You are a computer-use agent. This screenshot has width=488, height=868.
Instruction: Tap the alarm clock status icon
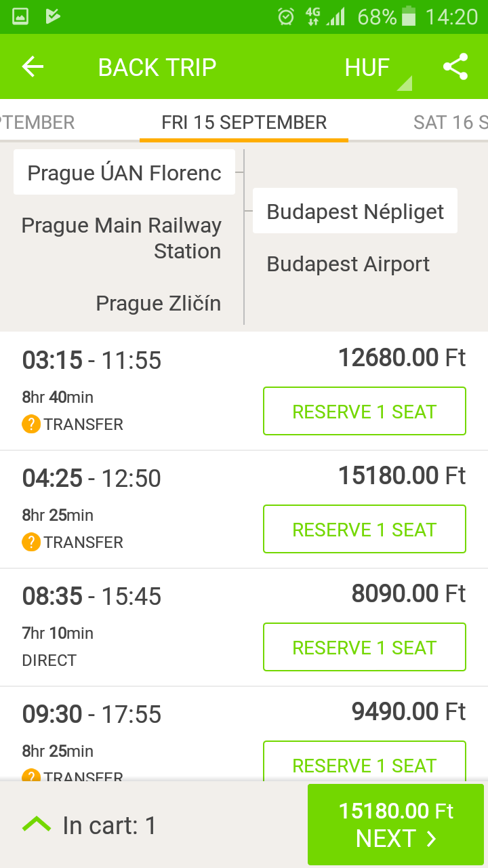pyautogui.click(x=286, y=17)
